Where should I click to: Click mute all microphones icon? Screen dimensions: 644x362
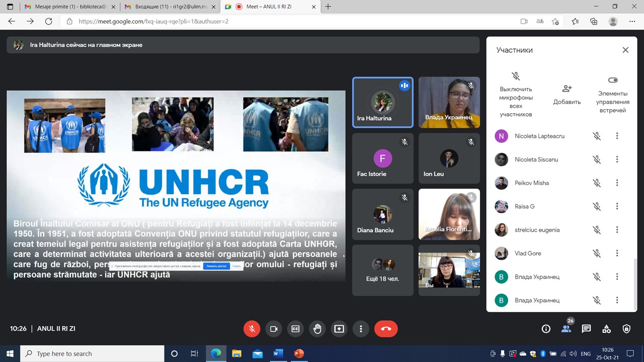click(516, 76)
